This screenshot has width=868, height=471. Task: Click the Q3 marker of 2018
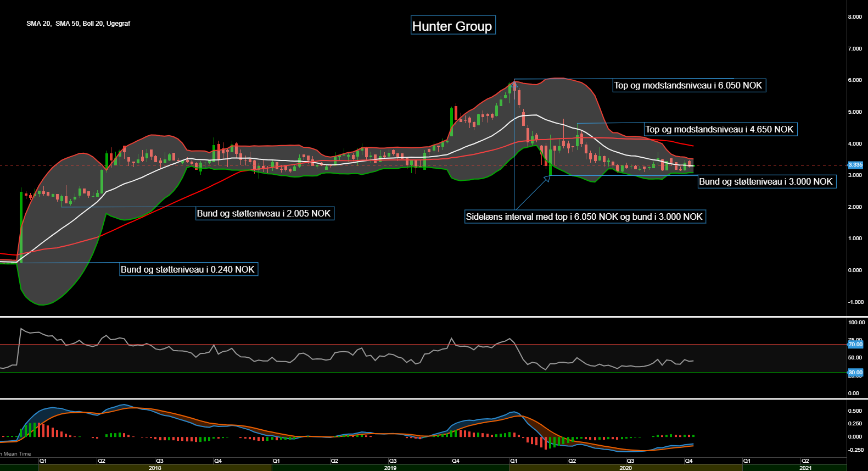159,461
